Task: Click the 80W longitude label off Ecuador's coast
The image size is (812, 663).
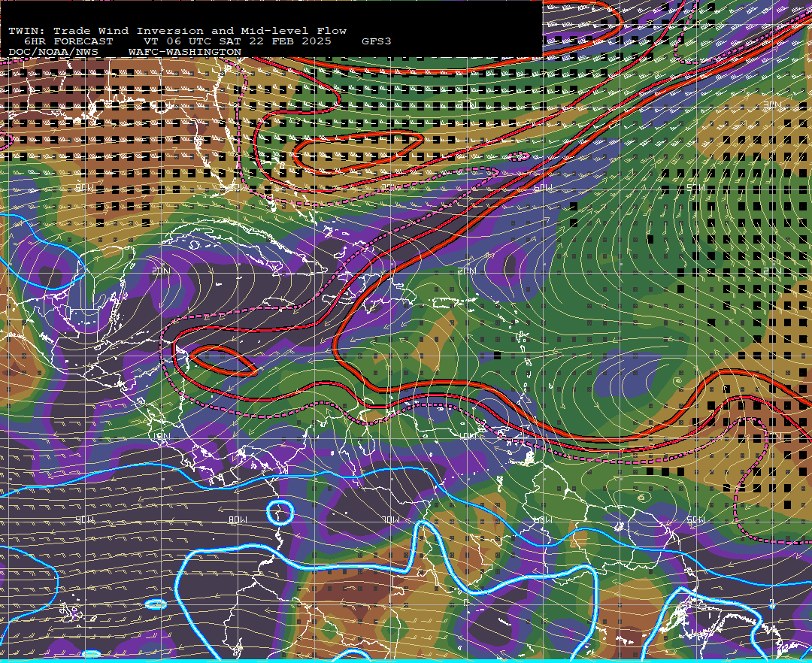Action: 238,519
